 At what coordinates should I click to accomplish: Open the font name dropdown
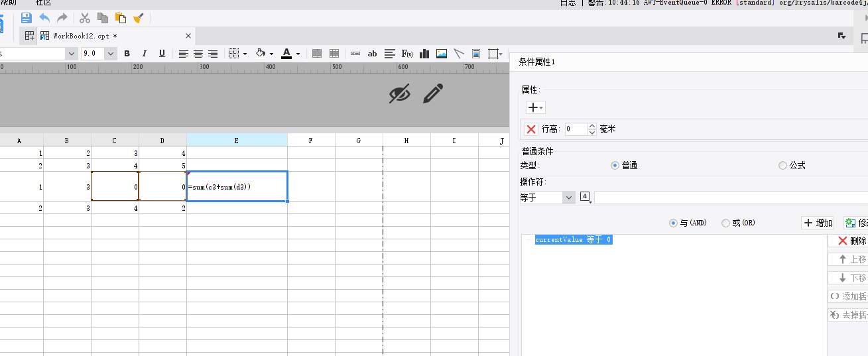(71, 54)
